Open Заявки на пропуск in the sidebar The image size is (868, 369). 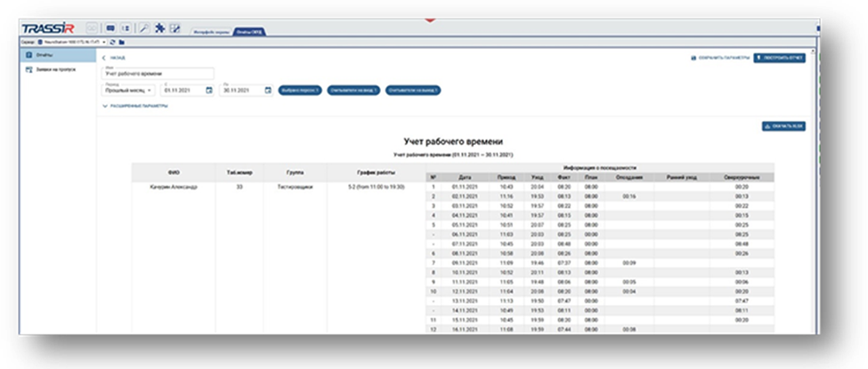point(58,69)
